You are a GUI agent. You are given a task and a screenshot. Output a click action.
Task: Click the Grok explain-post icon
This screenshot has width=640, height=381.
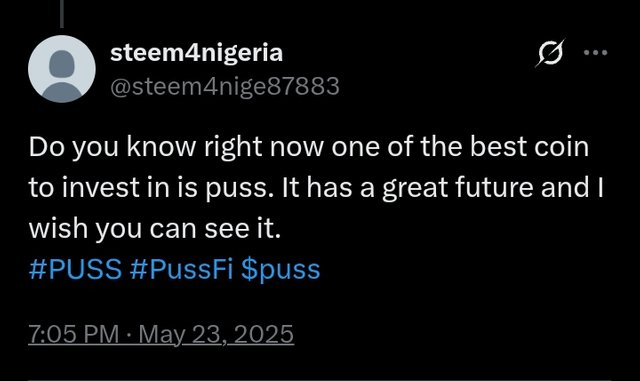coord(550,53)
